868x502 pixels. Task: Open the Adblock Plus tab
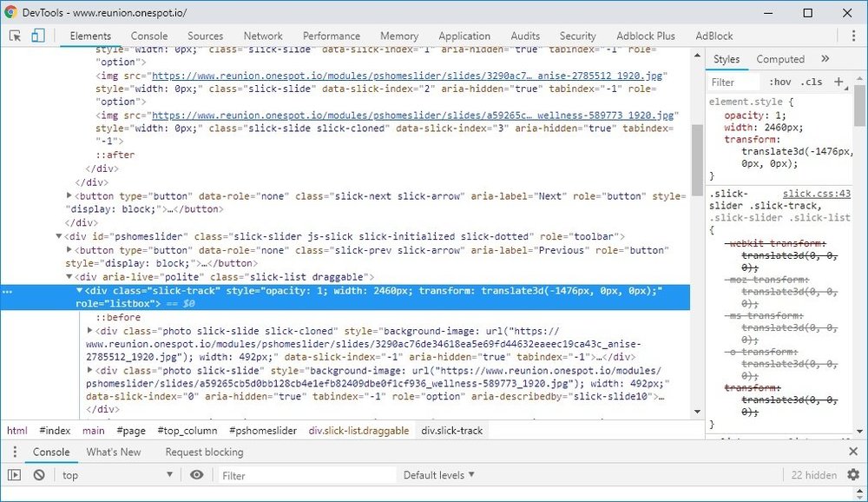[x=646, y=36]
